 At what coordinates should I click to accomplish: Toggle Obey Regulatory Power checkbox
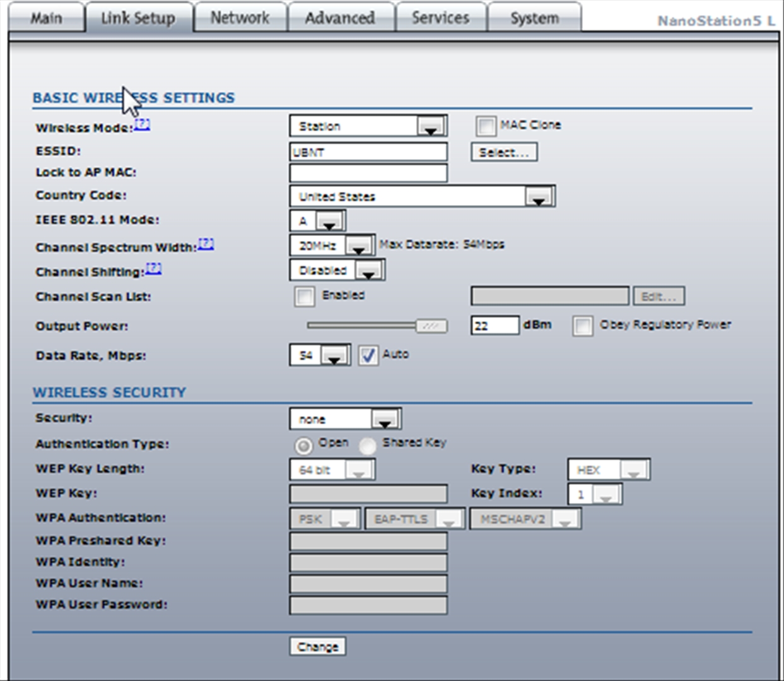[583, 326]
